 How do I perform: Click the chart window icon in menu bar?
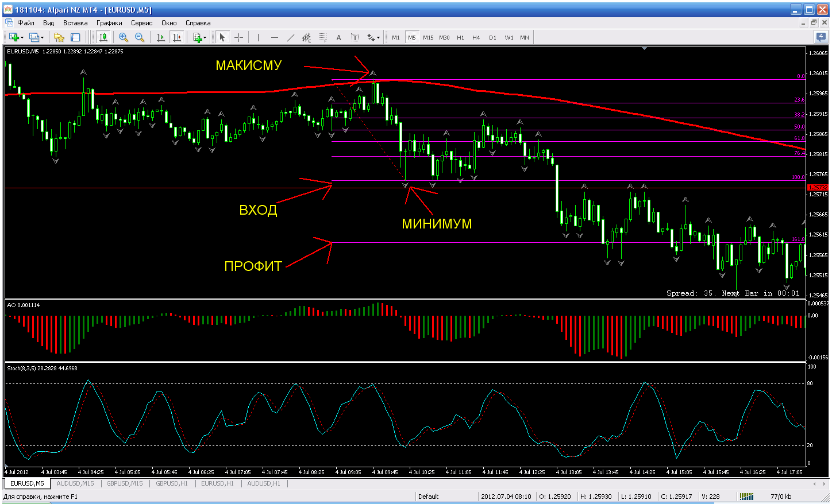point(9,23)
